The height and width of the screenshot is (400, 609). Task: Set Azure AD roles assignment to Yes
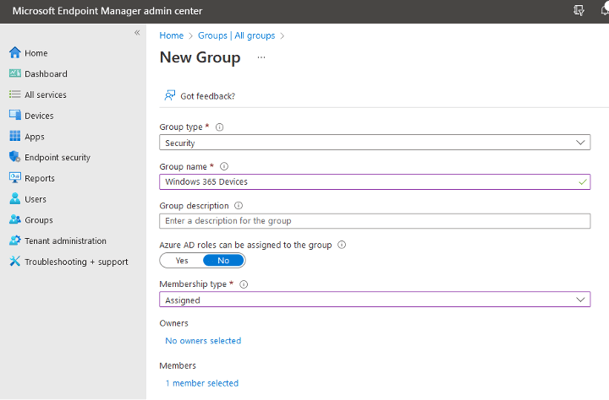pyautogui.click(x=182, y=261)
